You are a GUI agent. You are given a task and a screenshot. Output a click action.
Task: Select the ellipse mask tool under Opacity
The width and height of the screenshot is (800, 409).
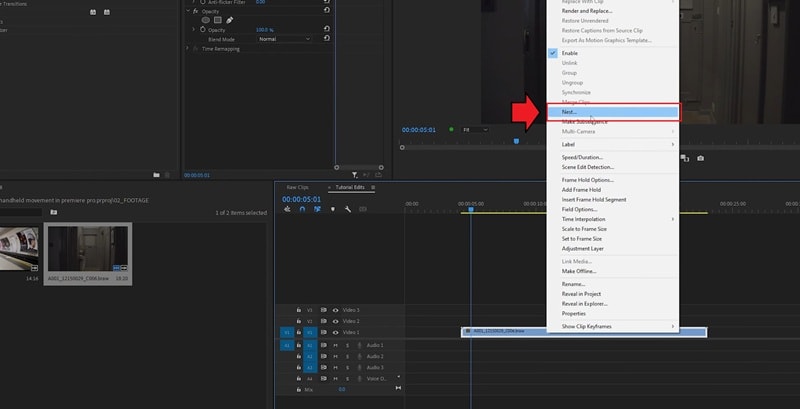(206, 20)
